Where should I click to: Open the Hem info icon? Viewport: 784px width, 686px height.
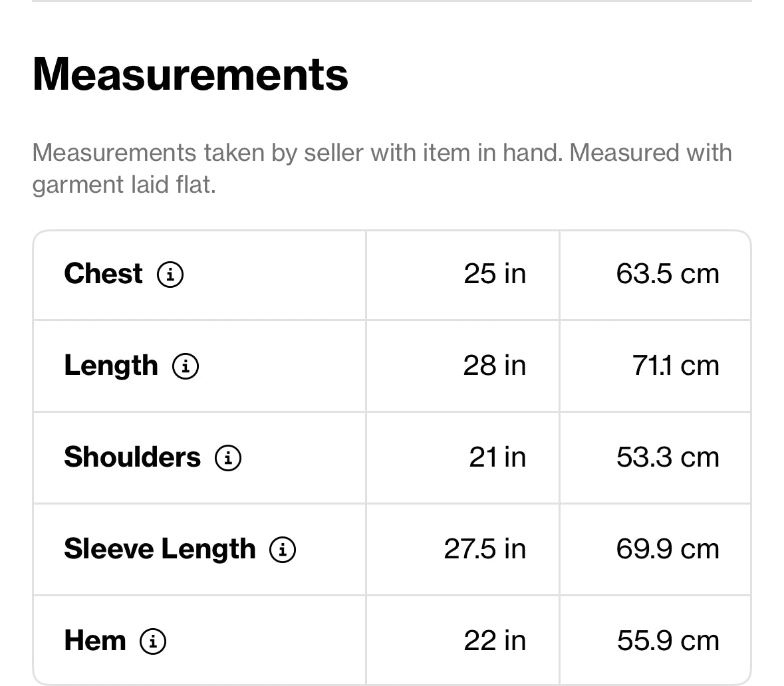(x=153, y=641)
